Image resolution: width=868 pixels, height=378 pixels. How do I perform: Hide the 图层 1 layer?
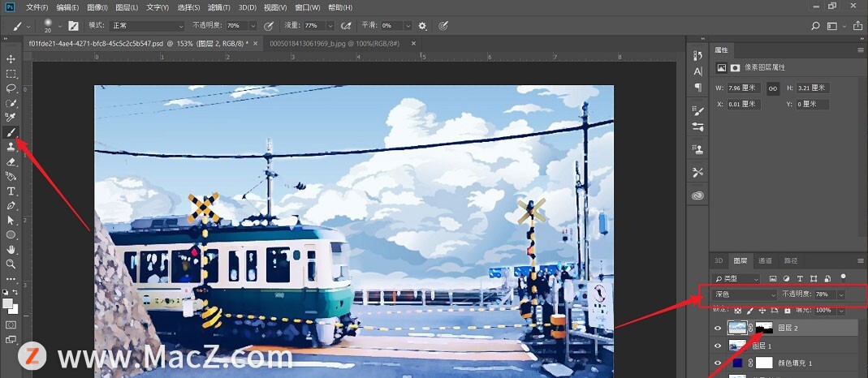pyautogui.click(x=718, y=346)
